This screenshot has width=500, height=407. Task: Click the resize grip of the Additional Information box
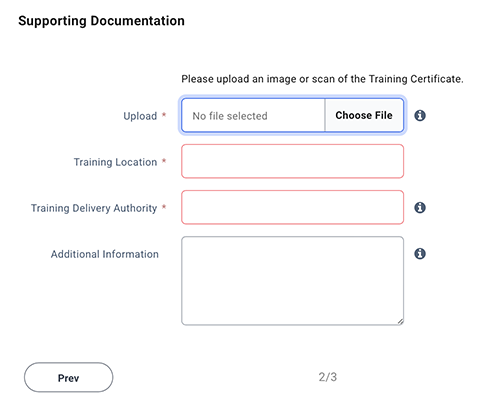[400, 322]
